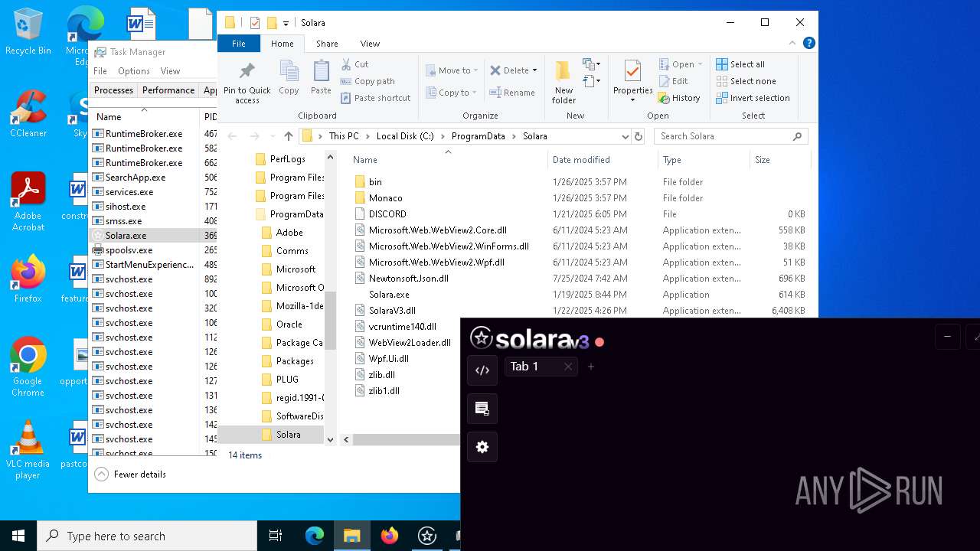
Task: Select SolaraV3.dll file
Action: pyautogui.click(x=392, y=311)
